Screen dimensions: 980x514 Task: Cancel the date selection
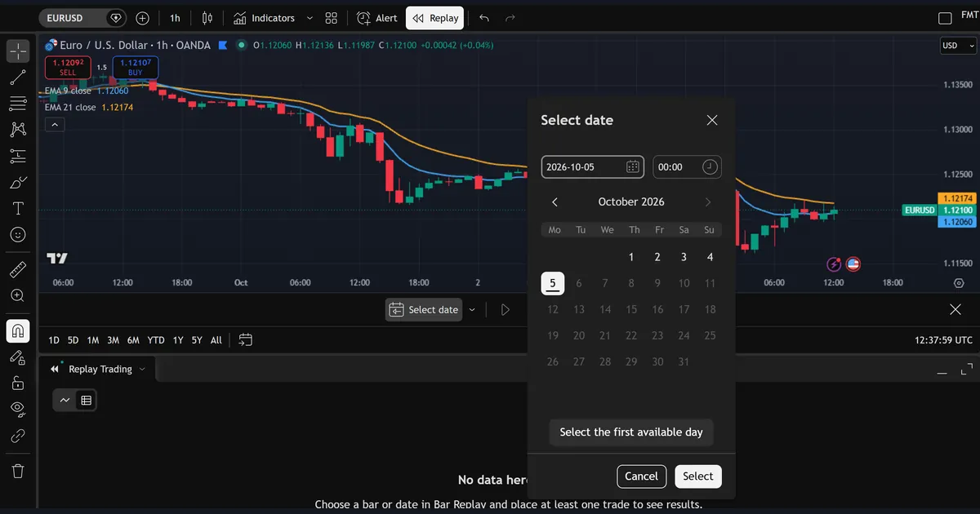click(641, 476)
